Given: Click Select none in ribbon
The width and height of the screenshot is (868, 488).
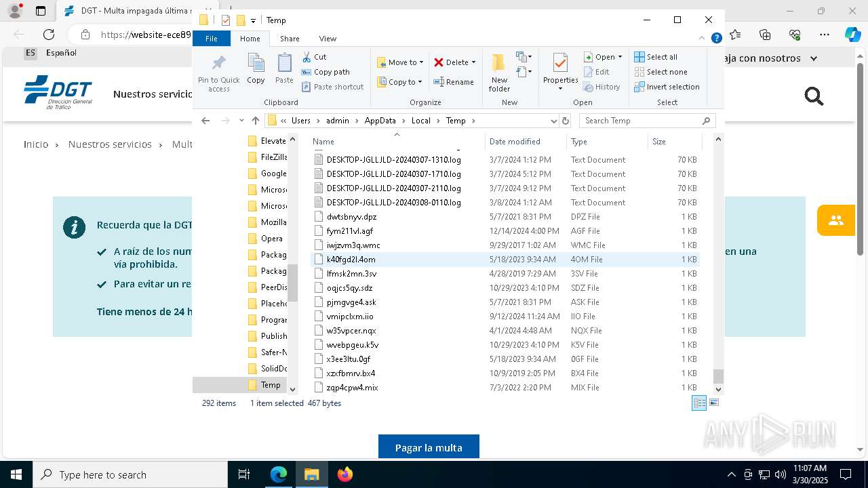Looking at the screenshot, I should point(660,72).
